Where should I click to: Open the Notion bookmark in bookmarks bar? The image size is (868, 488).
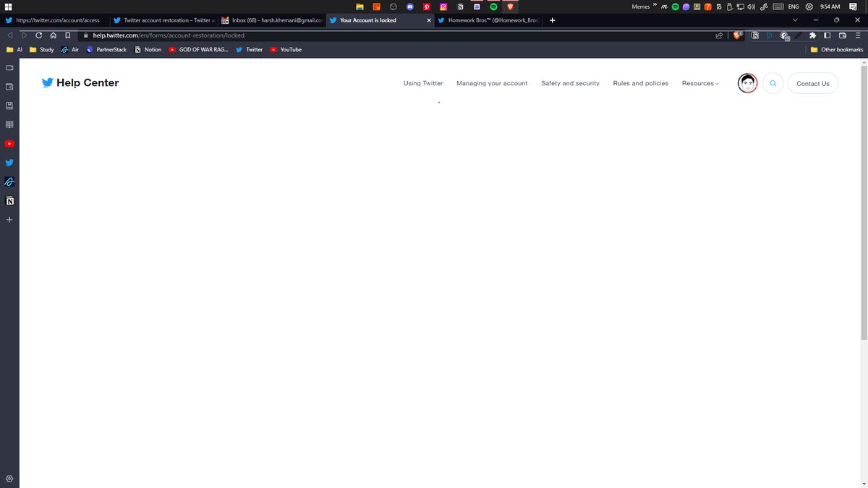click(x=148, y=50)
